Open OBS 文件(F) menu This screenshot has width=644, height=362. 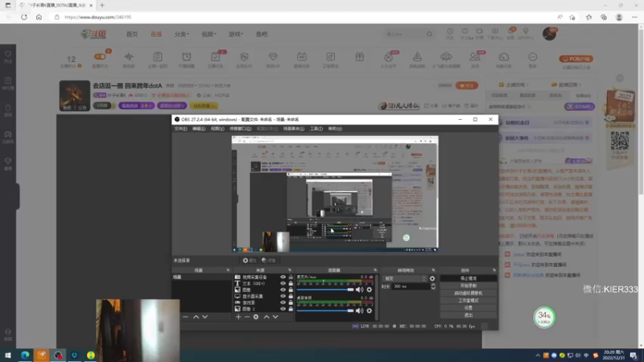click(x=180, y=129)
